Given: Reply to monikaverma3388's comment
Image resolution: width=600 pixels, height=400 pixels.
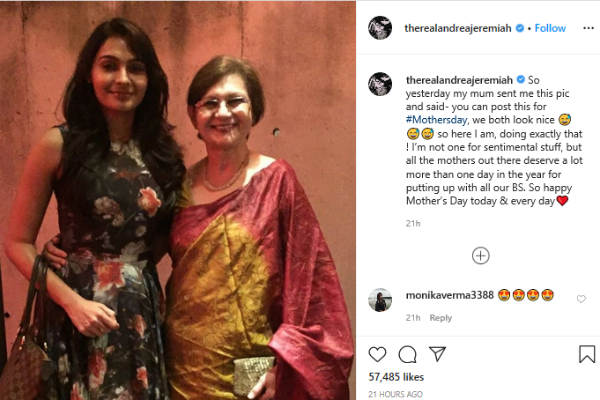Looking at the screenshot, I should pyautogui.click(x=440, y=317).
